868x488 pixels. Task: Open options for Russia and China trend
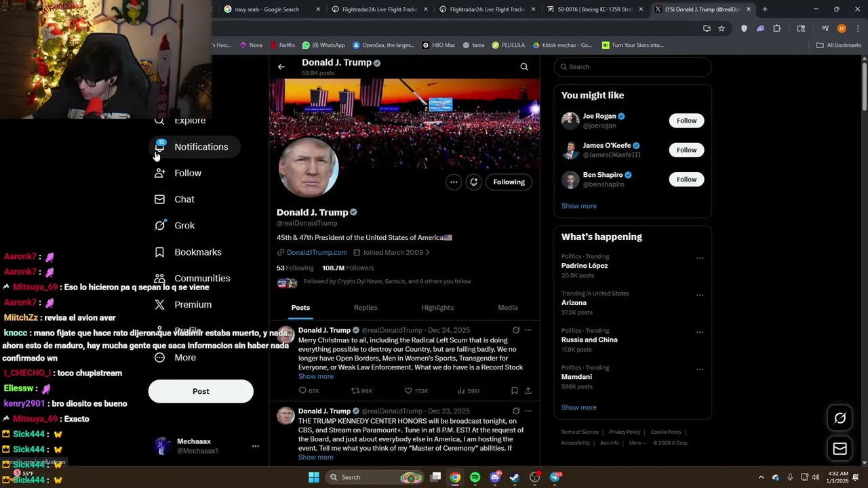tap(700, 332)
